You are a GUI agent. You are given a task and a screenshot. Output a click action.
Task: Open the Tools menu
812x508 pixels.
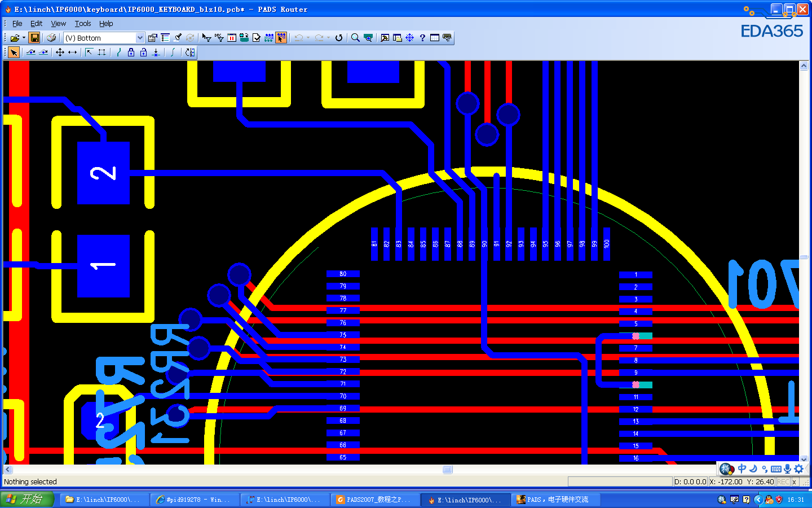[83, 24]
